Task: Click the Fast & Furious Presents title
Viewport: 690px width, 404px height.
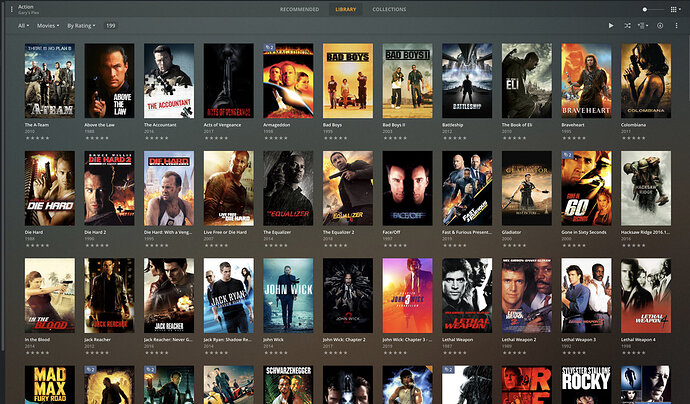Action: point(467,232)
